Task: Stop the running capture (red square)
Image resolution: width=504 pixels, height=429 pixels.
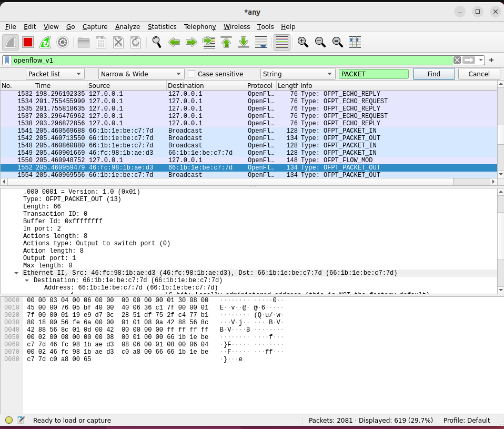Action: (28, 42)
